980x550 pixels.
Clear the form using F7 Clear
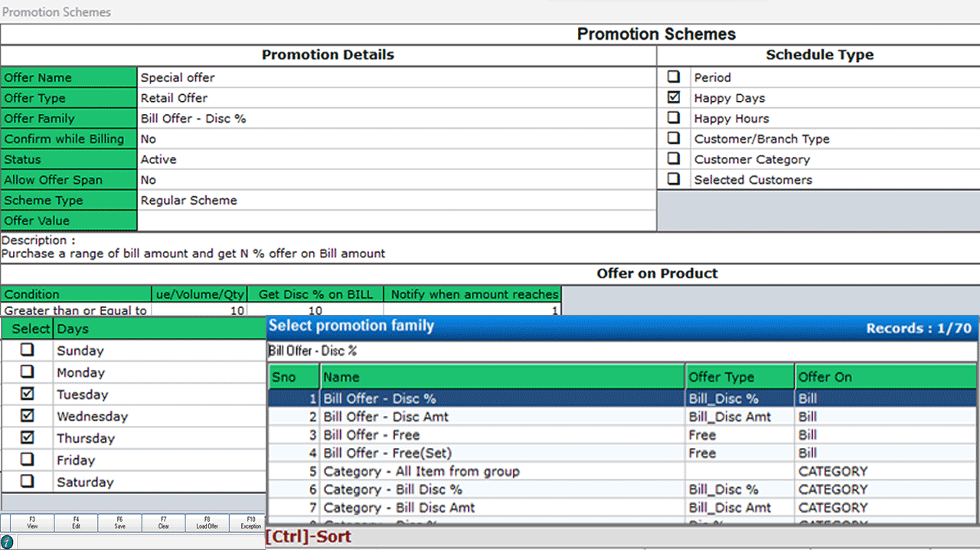(x=163, y=522)
